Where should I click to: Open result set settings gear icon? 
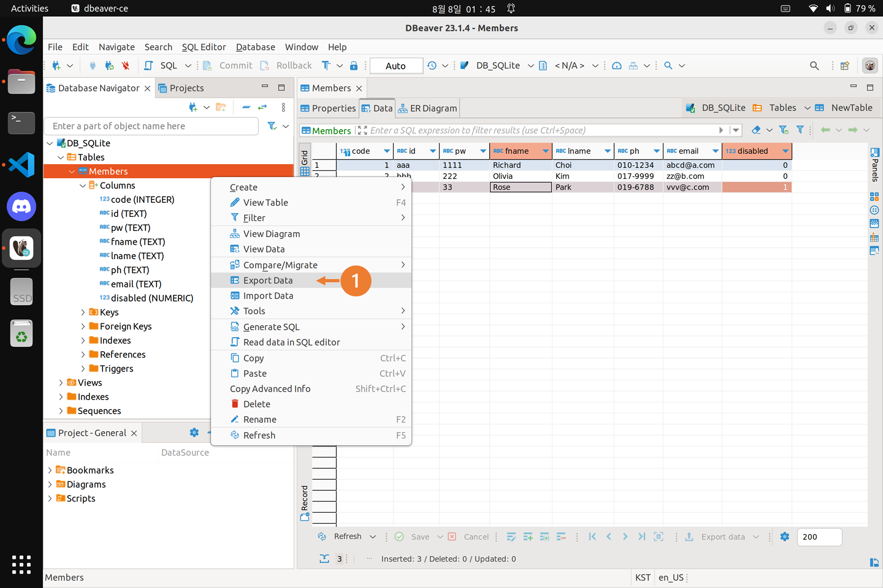point(785,537)
